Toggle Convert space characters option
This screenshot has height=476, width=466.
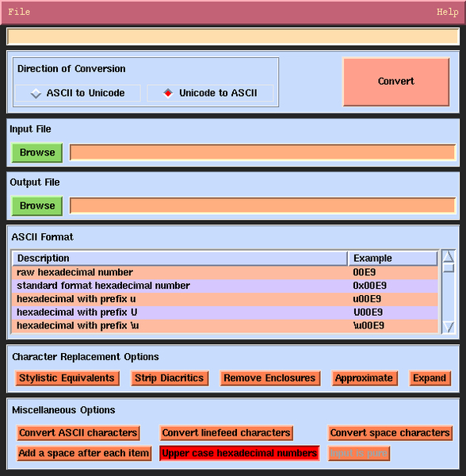click(390, 433)
